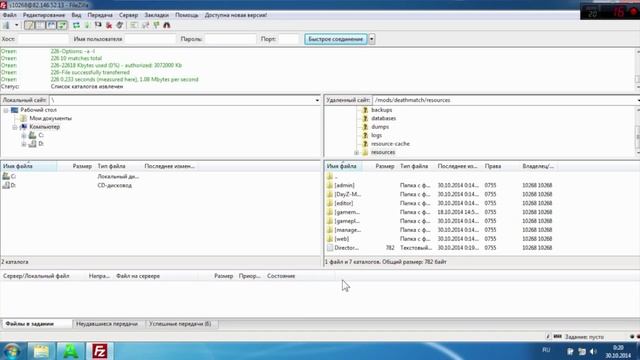Screen dimensions: 640x360
Task: Open the Сервер menu
Action: pyautogui.click(x=129, y=15)
